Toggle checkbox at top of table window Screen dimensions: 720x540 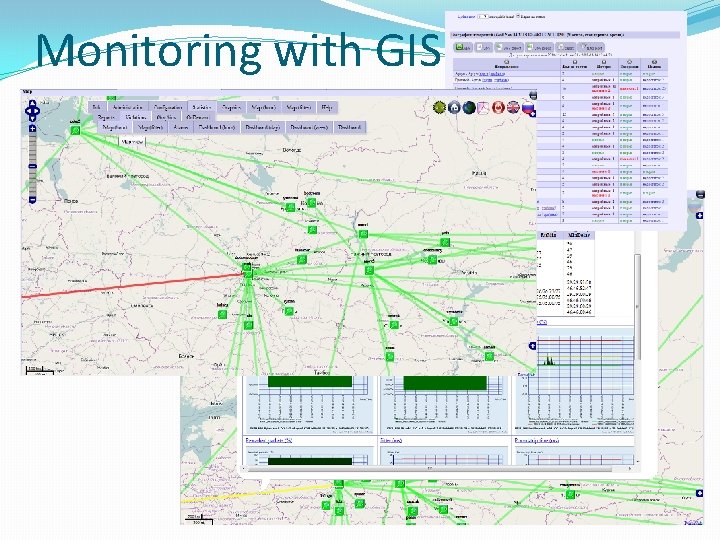[x=518, y=17]
